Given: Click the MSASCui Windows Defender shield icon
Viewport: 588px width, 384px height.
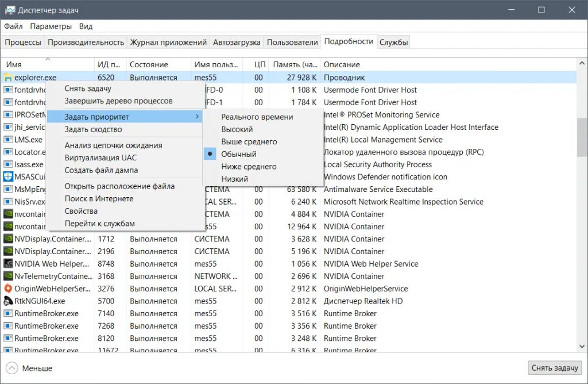Looking at the screenshot, I should click(x=8, y=177).
